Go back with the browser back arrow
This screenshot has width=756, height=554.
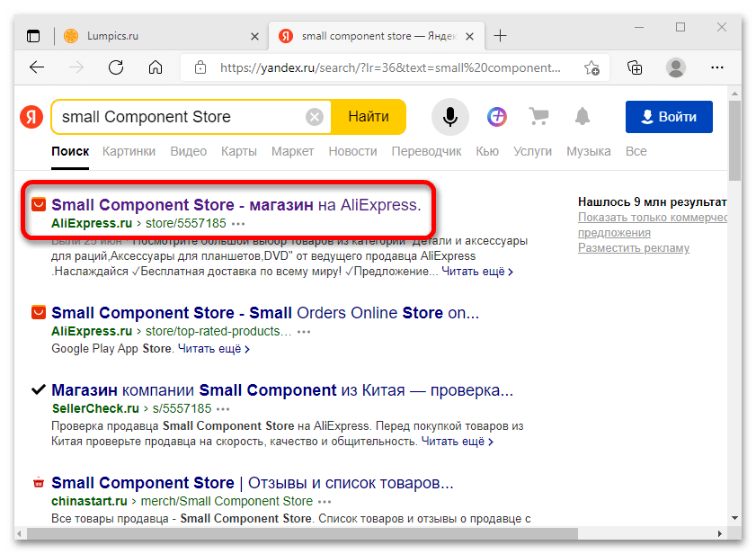37,67
